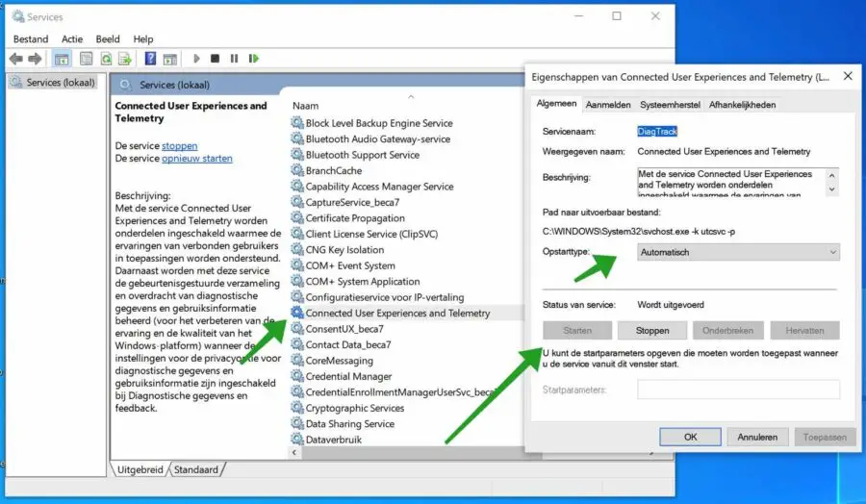866x504 pixels.
Task: Click the Export list toolbar icon
Action: click(125, 59)
